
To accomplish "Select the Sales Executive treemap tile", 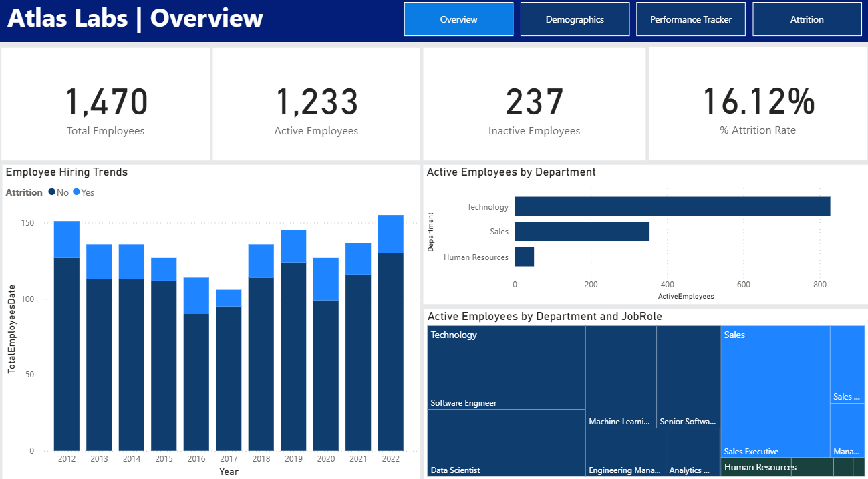I will 775,391.
